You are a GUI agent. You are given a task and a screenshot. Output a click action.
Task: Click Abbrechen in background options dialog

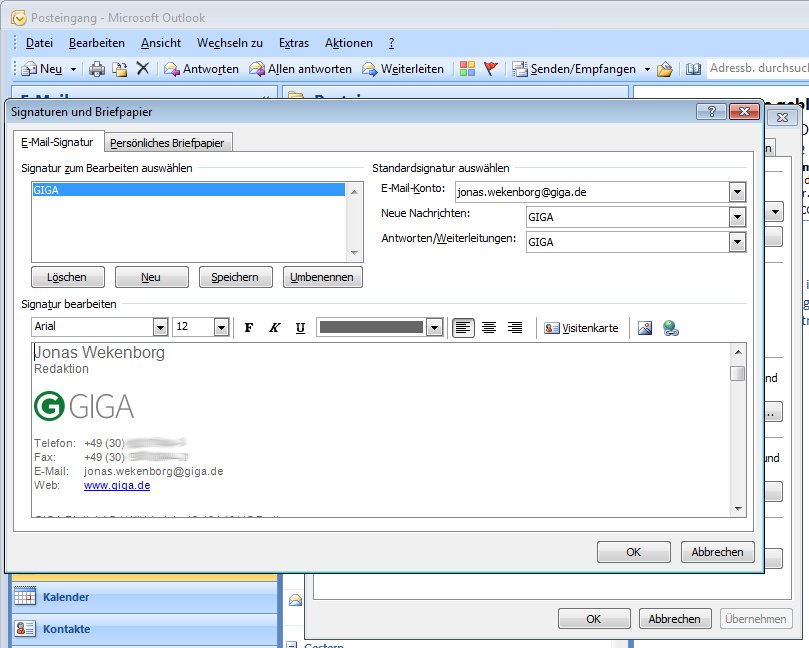(x=675, y=619)
